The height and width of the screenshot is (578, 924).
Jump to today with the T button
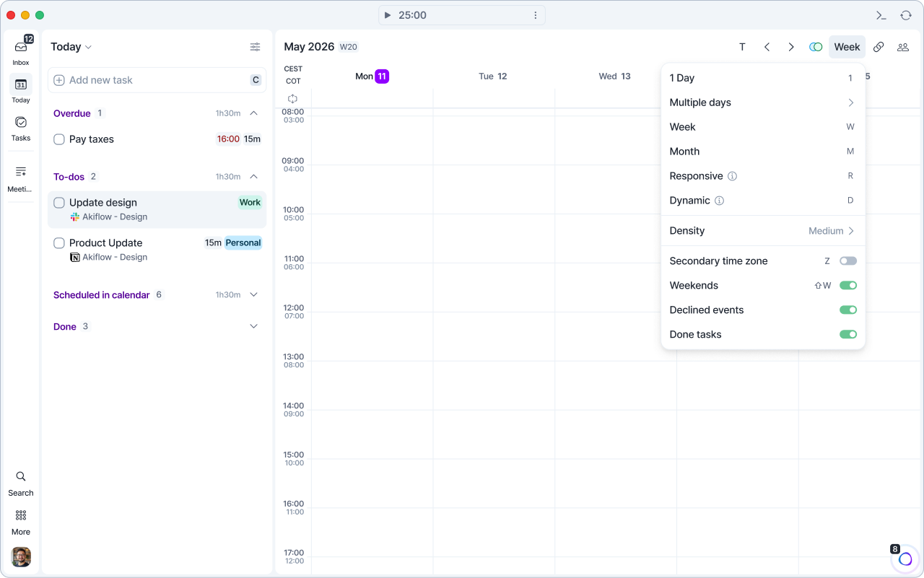(x=742, y=47)
